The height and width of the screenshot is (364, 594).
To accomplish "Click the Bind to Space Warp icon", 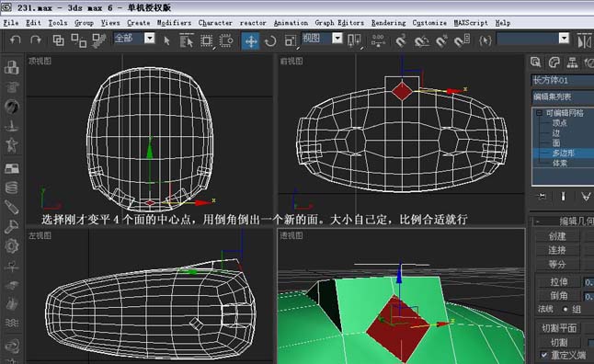I will click(99, 40).
